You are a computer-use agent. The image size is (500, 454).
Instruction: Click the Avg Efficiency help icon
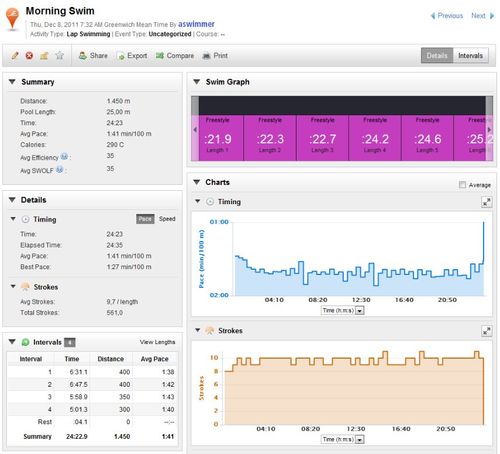pyautogui.click(x=64, y=156)
